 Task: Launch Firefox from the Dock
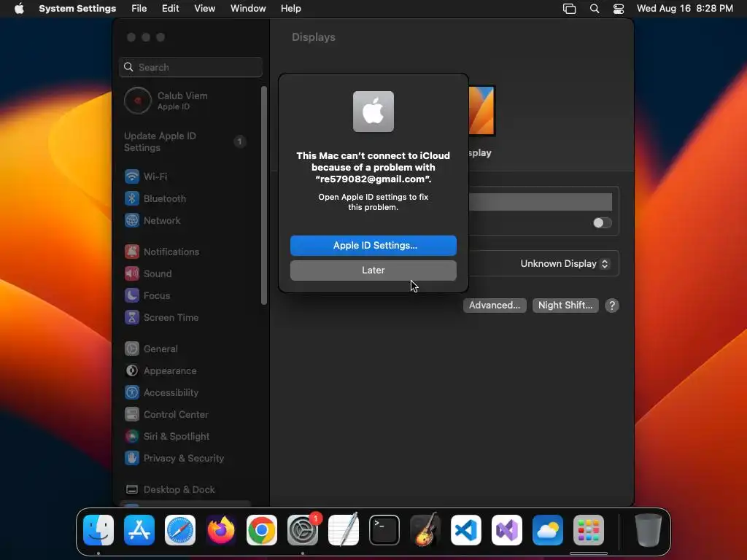[x=221, y=530]
